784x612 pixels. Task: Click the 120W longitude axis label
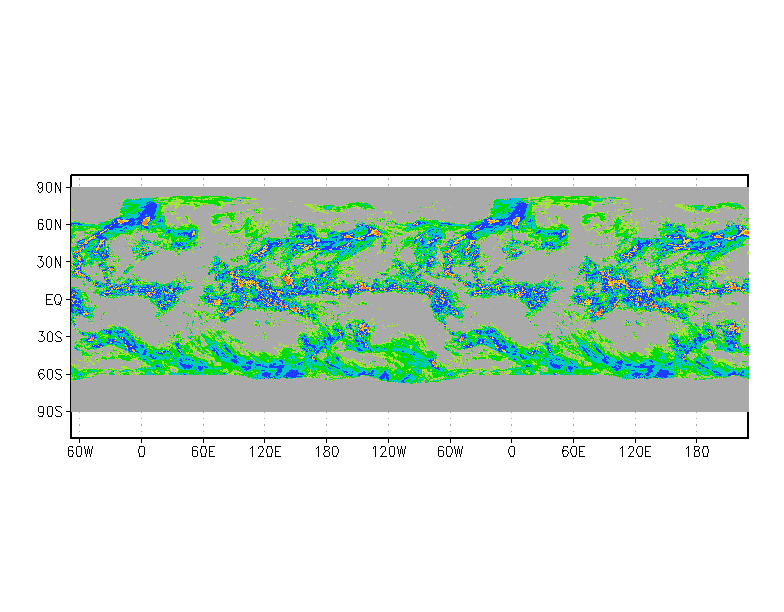click(388, 452)
